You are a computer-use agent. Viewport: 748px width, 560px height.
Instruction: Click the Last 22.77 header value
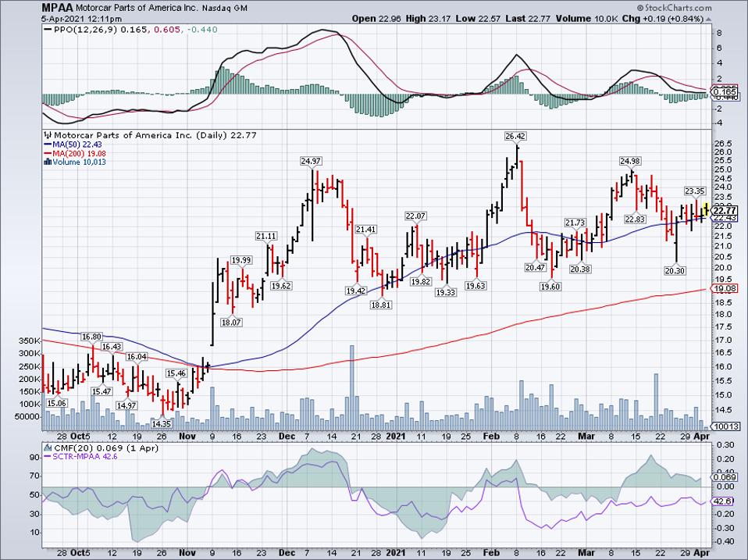coord(528,19)
